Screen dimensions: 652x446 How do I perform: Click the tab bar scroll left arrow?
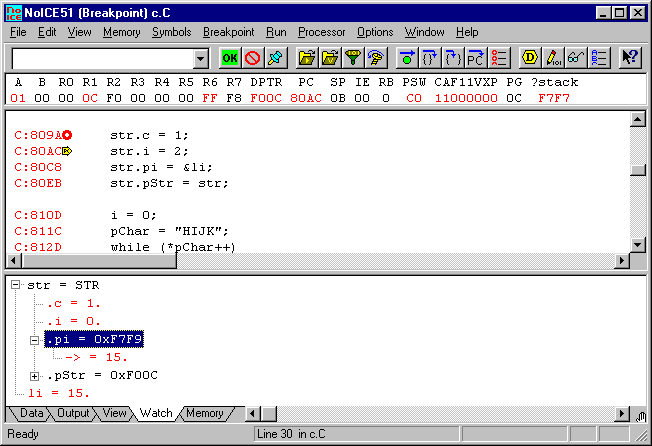tap(252, 414)
